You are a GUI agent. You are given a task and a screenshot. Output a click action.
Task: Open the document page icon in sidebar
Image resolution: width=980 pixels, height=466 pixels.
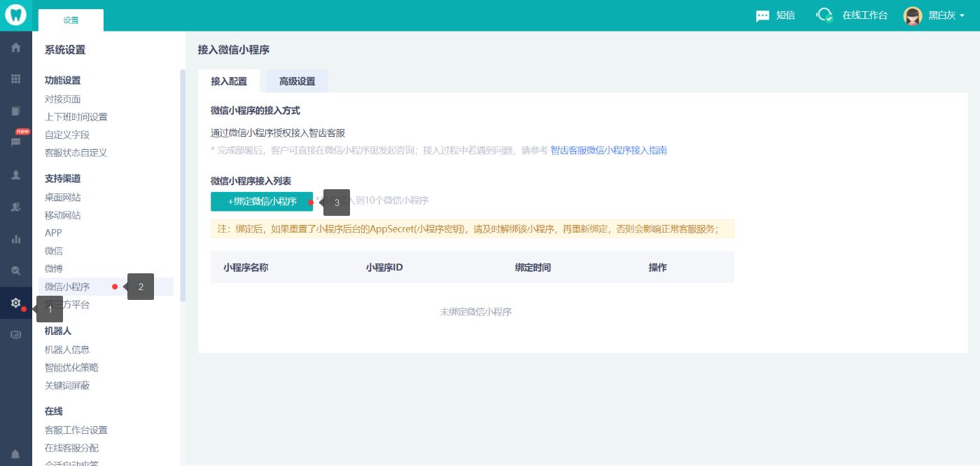pos(15,111)
